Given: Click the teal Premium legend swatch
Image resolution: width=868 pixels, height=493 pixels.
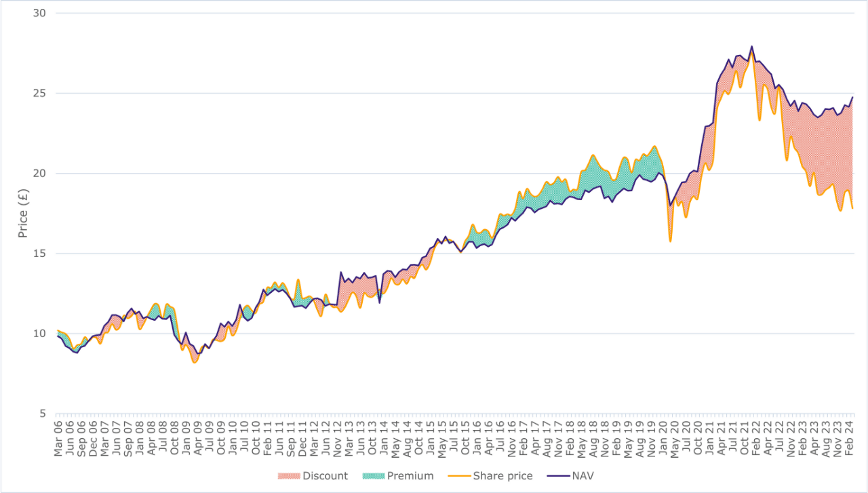Looking at the screenshot, I should [374, 476].
